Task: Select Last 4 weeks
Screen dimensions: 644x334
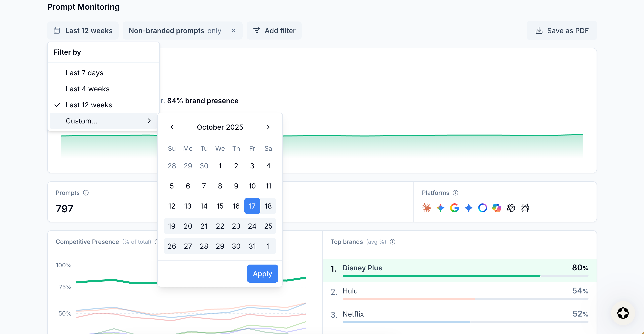Action: coord(104,89)
